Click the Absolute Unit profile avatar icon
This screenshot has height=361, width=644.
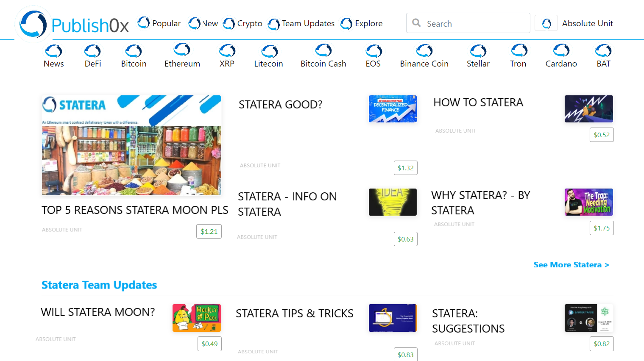pyautogui.click(x=546, y=23)
